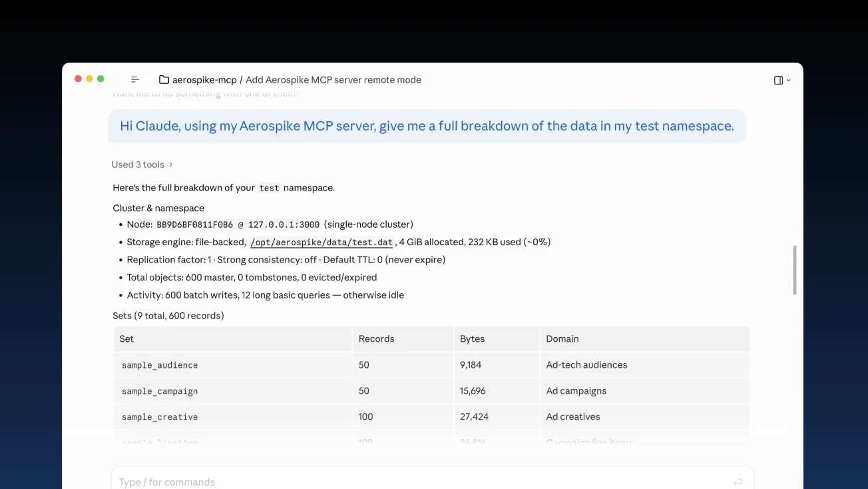The height and width of the screenshot is (489, 868).
Task: Toggle the split-panel layout icon top right
Action: [x=778, y=79]
